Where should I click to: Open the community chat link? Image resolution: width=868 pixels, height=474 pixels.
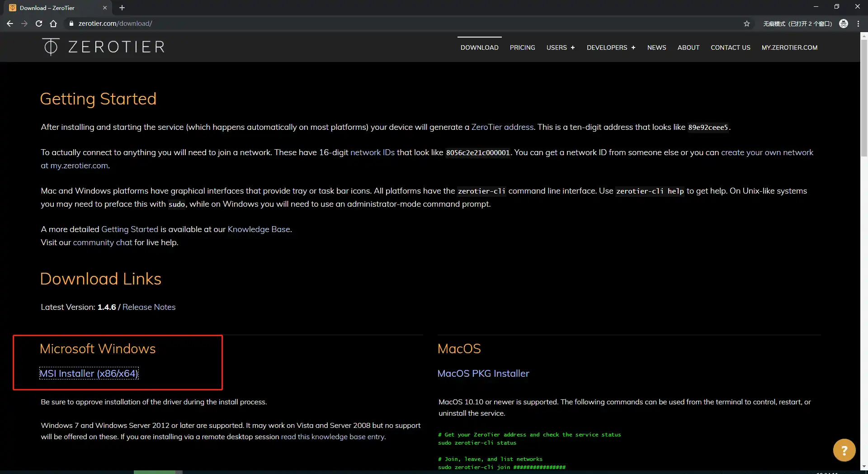[103, 242]
